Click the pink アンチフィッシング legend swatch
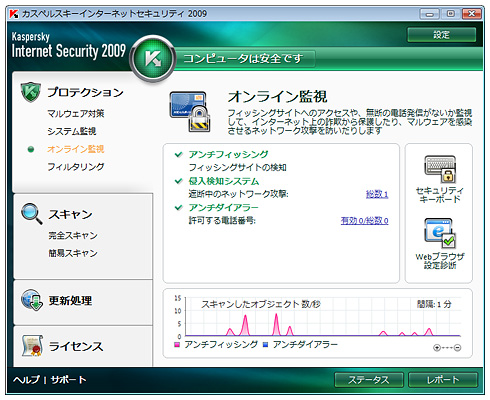The image size is (490, 400). [177, 345]
